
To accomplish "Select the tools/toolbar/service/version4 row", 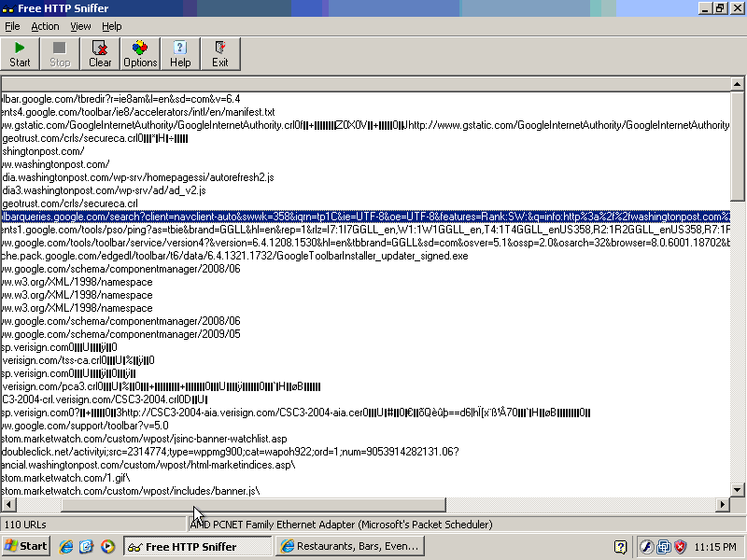I will [x=365, y=243].
